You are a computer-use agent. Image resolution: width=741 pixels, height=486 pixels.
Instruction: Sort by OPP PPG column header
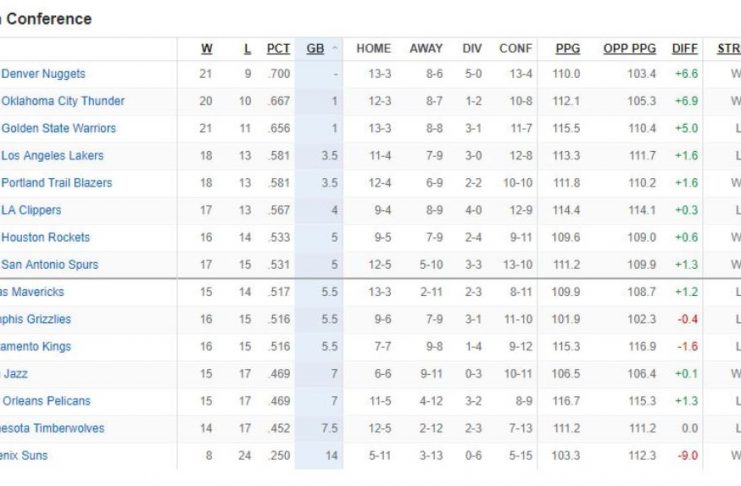point(629,48)
